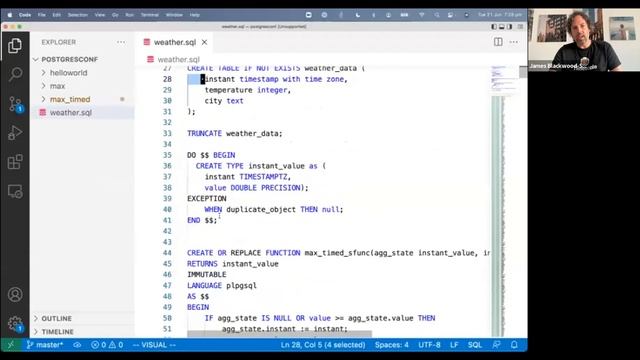This screenshot has height=360, width=640.
Task: Toggle the bottom panel layout icon
Action: tap(502, 27)
